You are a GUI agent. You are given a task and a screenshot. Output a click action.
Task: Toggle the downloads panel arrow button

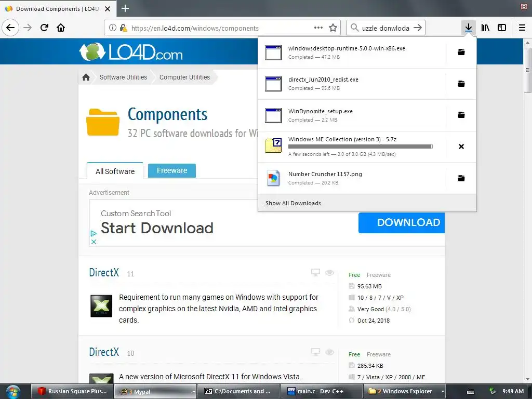coord(468,28)
